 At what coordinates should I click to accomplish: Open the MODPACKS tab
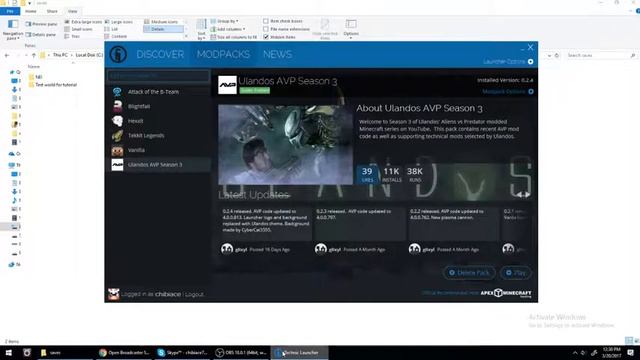[x=223, y=54]
